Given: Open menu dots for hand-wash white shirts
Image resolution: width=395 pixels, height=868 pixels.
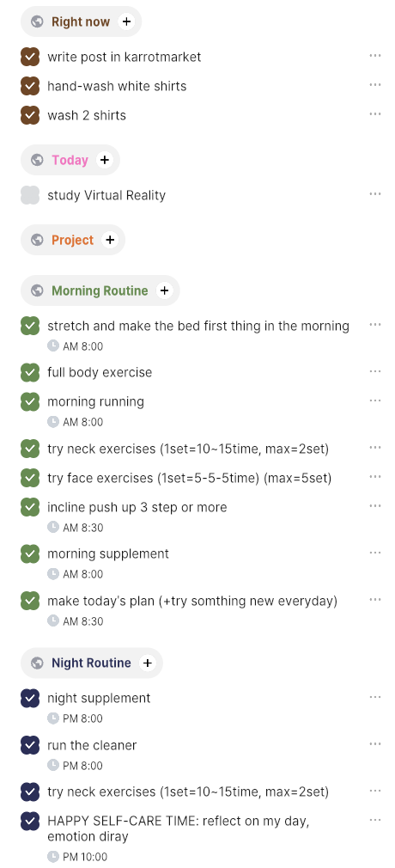Looking at the screenshot, I should point(375,85).
